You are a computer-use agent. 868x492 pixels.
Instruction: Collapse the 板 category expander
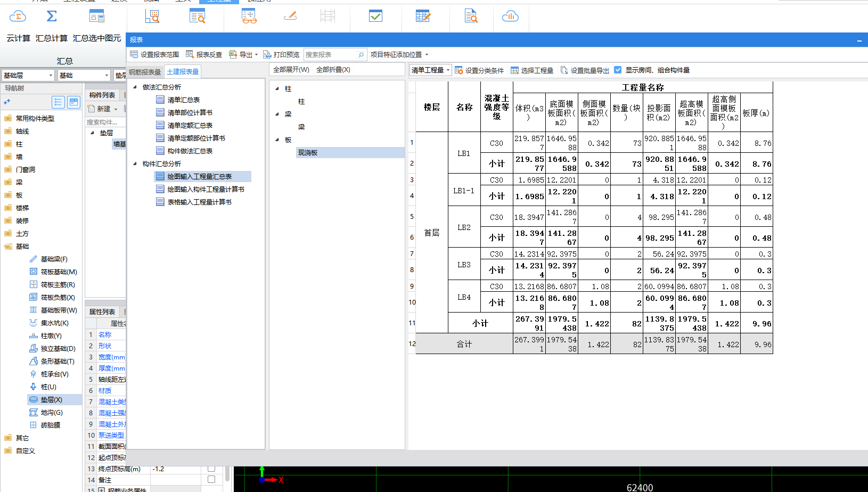tap(277, 140)
